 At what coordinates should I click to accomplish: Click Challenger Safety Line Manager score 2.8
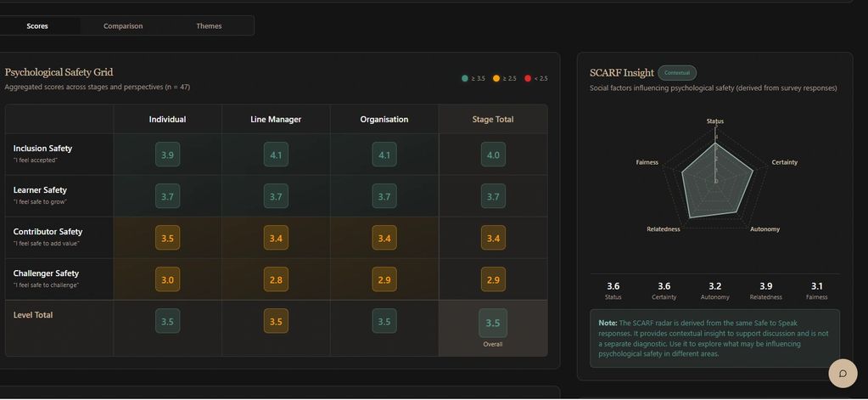pyautogui.click(x=276, y=279)
